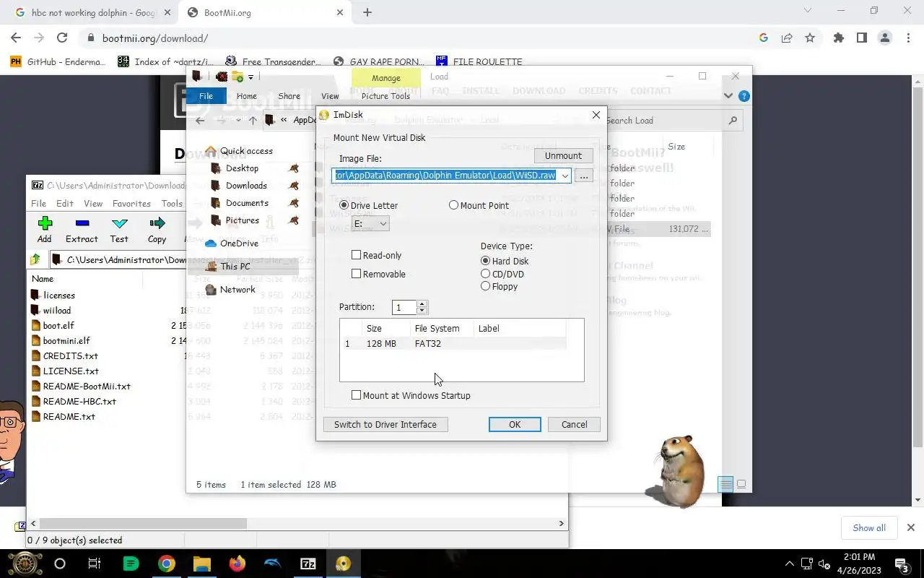Open Spotify from the taskbar
This screenshot has width=924, height=578.
click(x=131, y=564)
